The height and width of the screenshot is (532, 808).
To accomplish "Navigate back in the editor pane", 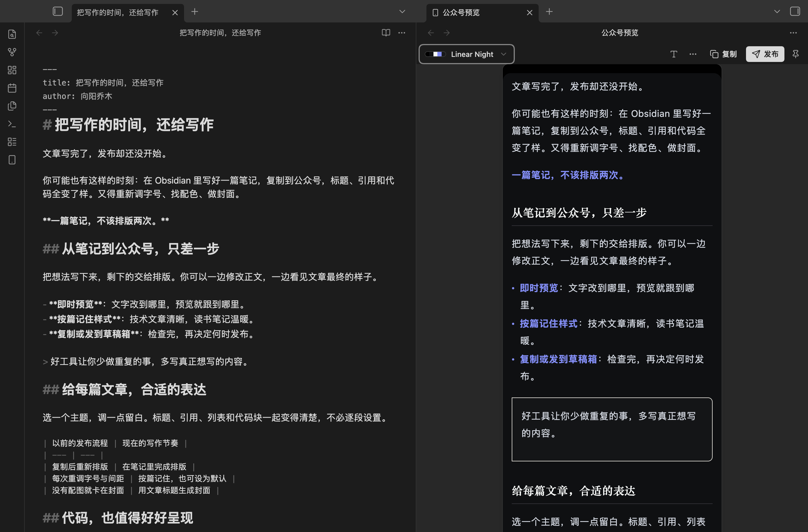I will point(39,33).
